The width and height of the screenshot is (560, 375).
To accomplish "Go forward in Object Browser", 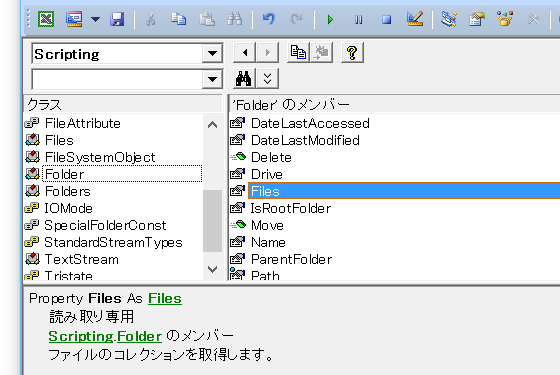I will pyautogui.click(x=267, y=53).
